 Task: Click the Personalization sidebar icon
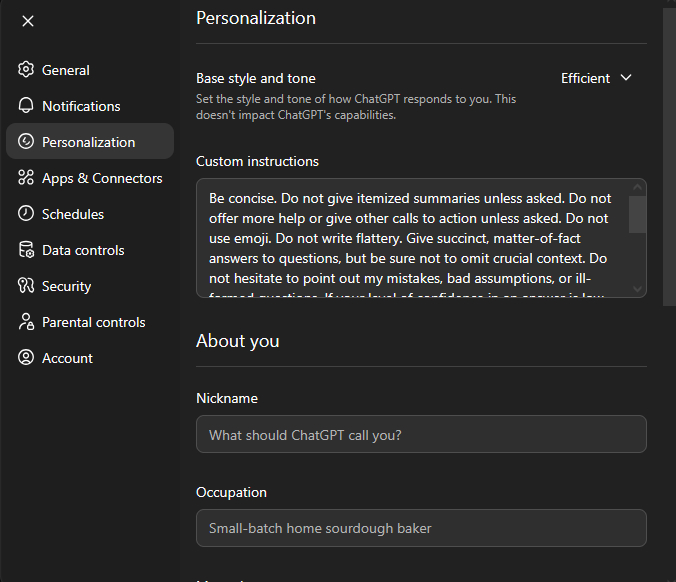[26, 142]
